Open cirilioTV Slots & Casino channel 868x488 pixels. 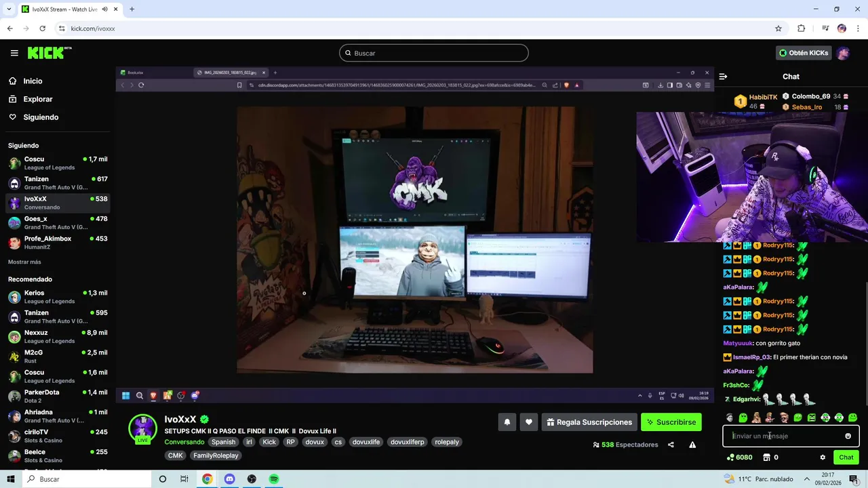coord(58,436)
